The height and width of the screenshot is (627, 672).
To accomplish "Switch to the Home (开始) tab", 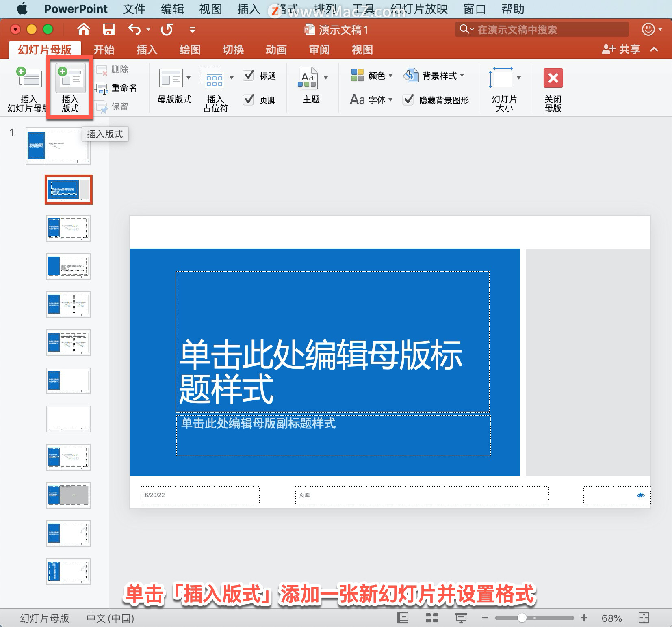I will 104,50.
